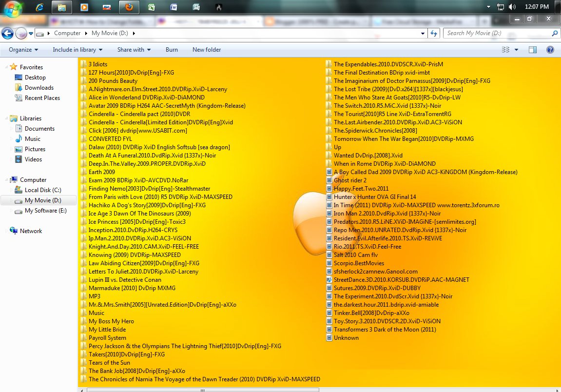The width and height of the screenshot is (561, 392).
Task: Open the Documents library
Action: point(39,129)
